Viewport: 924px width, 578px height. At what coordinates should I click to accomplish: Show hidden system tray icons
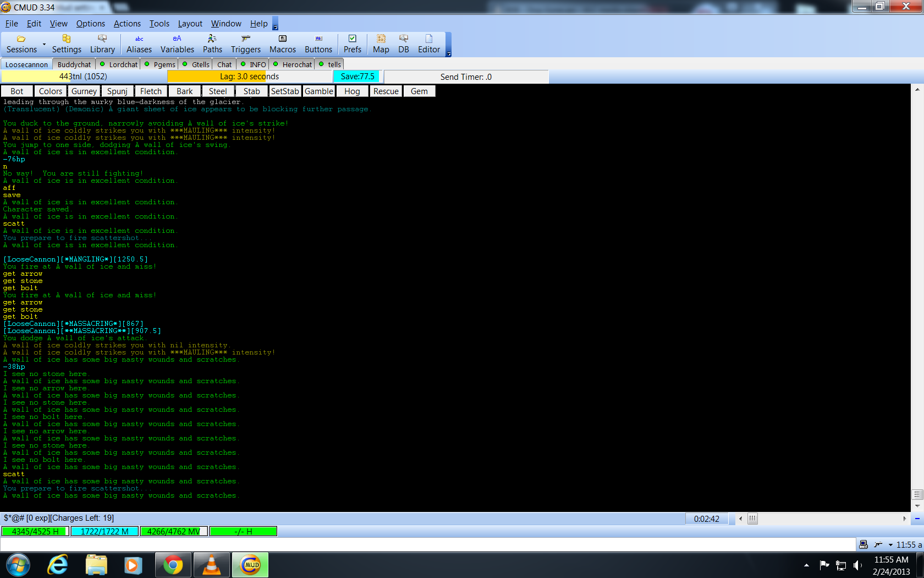coord(806,565)
